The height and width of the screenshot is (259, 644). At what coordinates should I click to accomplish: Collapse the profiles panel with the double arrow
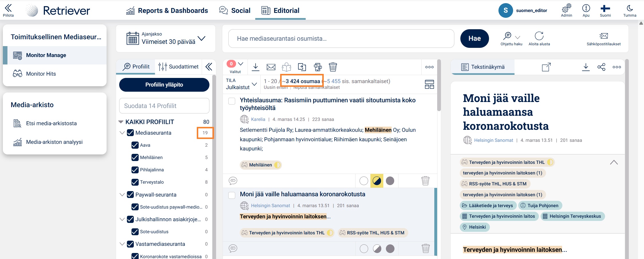(209, 67)
